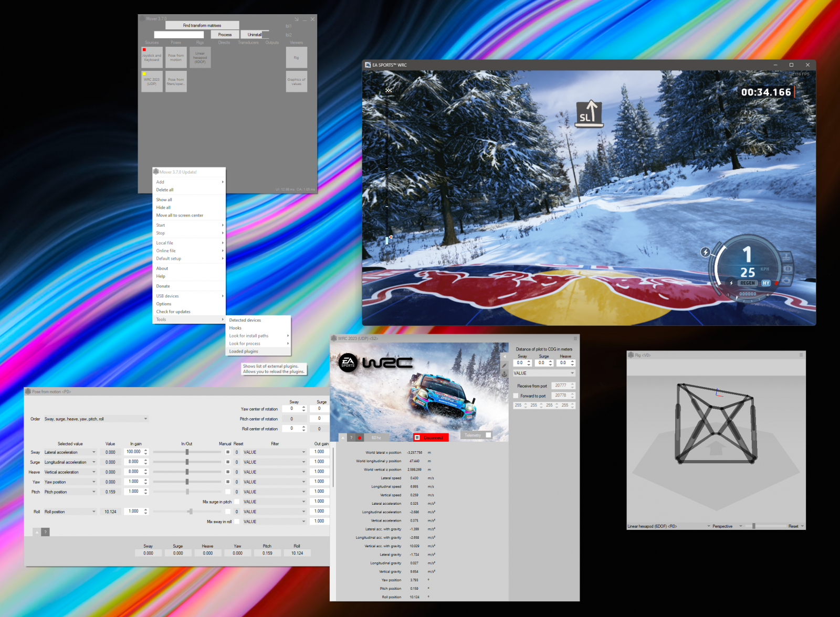Toggle Manual checkbox in Heave row
Screen dimensions: 840x617
pyautogui.click(x=228, y=472)
